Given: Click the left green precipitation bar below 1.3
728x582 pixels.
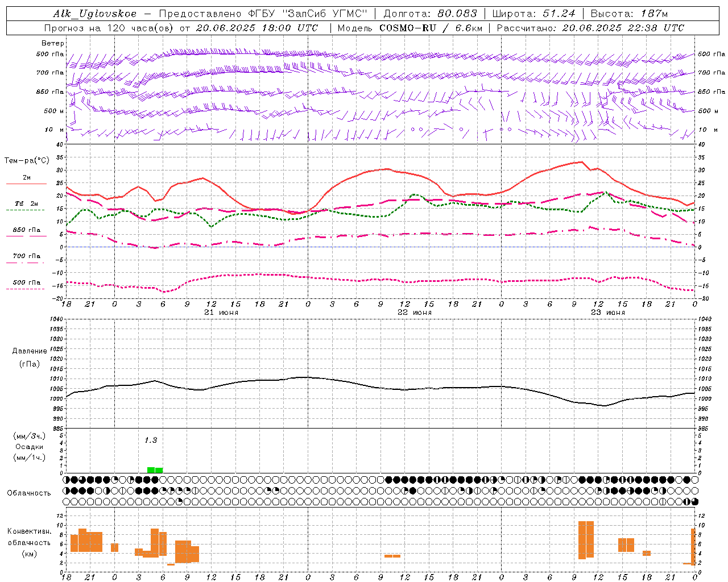Looking at the screenshot, I should [151, 470].
